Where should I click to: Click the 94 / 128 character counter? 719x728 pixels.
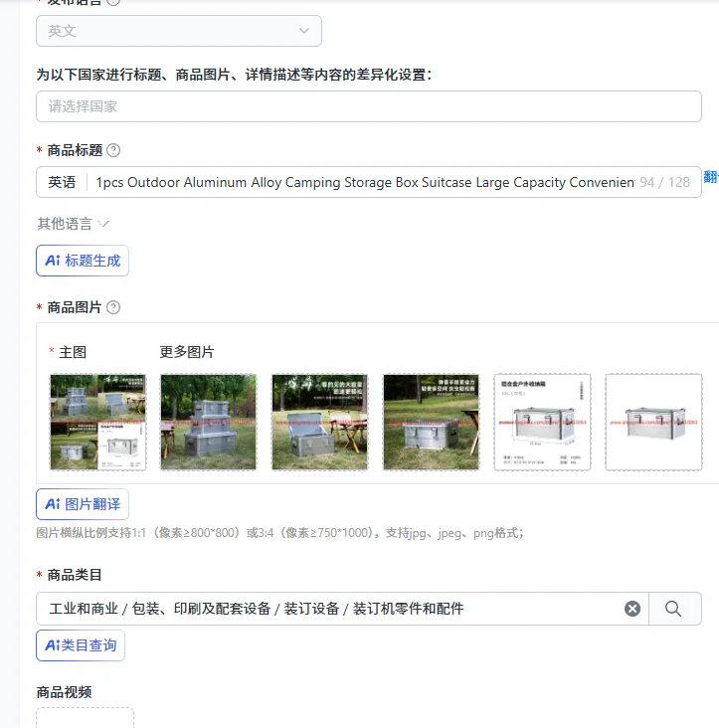pos(664,182)
